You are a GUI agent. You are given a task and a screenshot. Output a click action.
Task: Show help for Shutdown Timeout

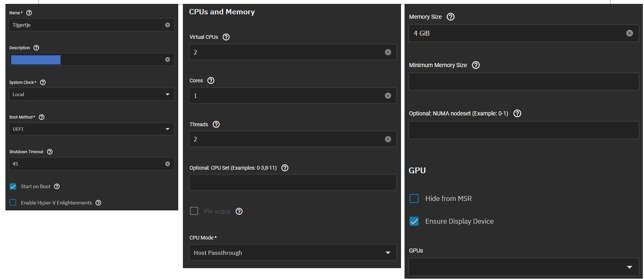(x=50, y=152)
